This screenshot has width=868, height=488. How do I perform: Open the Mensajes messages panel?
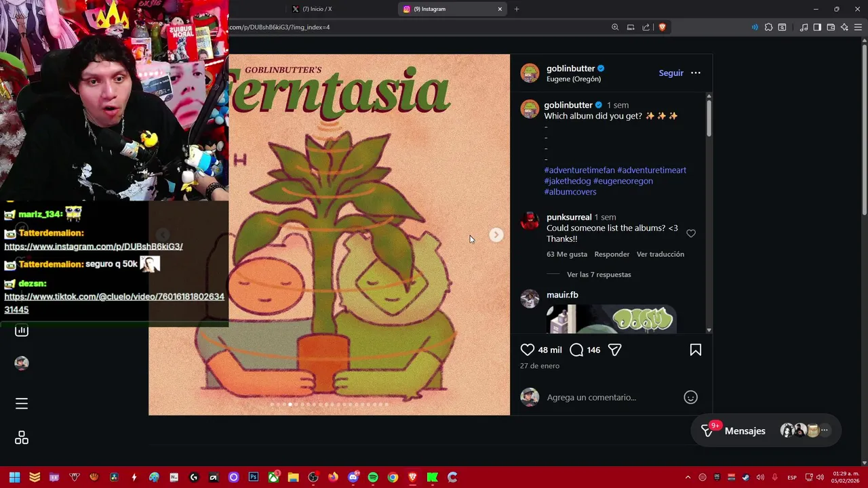pyautogui.click(x=766, y=430)
